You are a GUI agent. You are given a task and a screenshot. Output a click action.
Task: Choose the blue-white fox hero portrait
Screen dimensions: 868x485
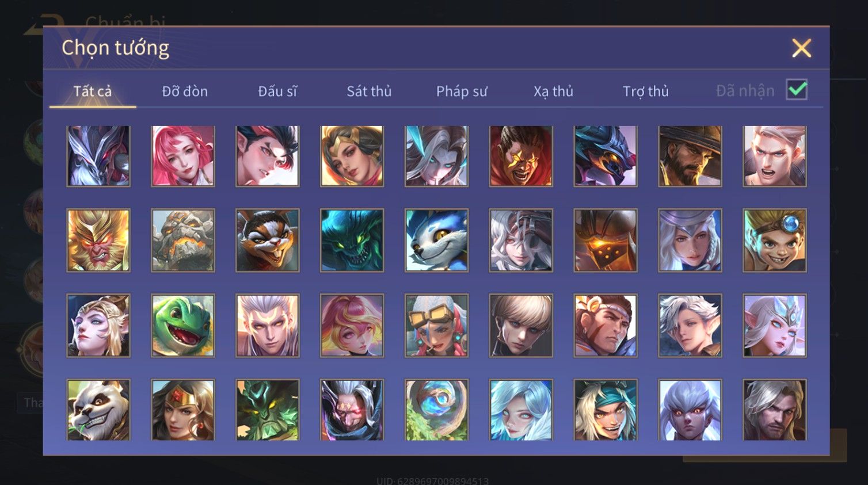[436, 240]
